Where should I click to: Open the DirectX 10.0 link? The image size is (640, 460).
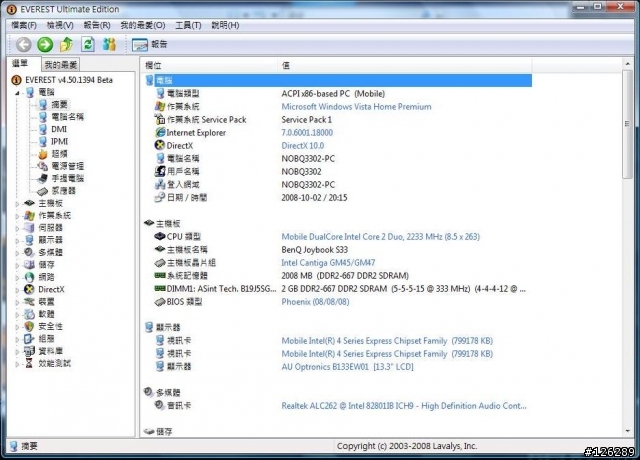click(x=302, y=146)
